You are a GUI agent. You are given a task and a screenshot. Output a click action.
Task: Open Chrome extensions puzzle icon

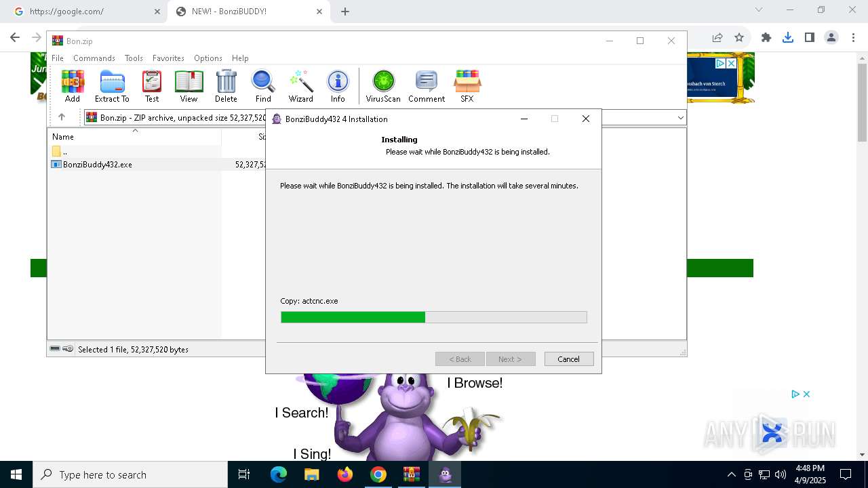(766, 37)
